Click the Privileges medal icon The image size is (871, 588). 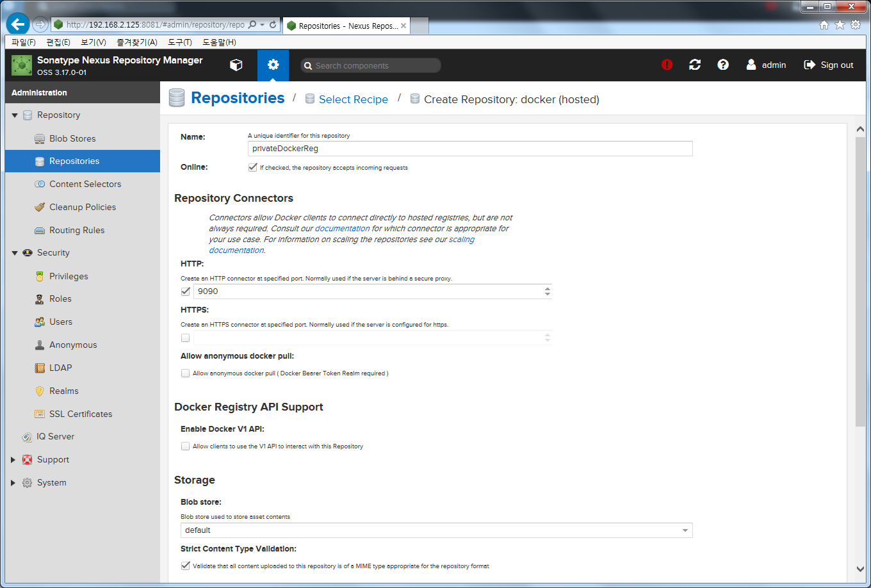click(x=40, y=277)
